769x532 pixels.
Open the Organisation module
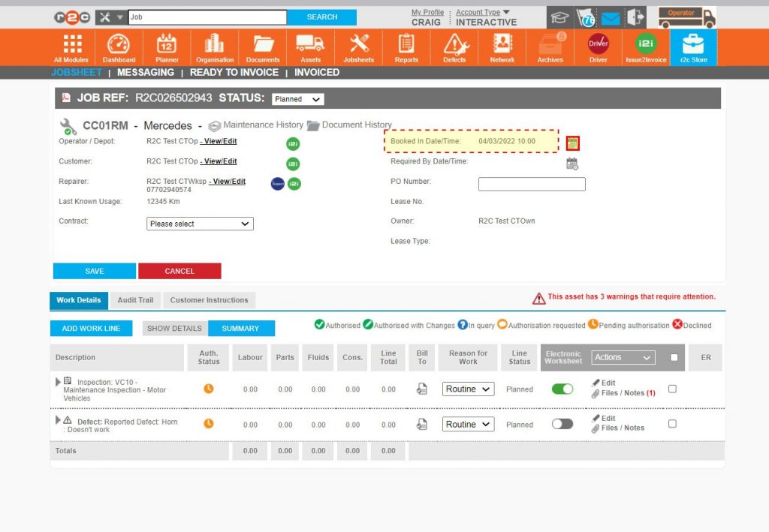215,48
